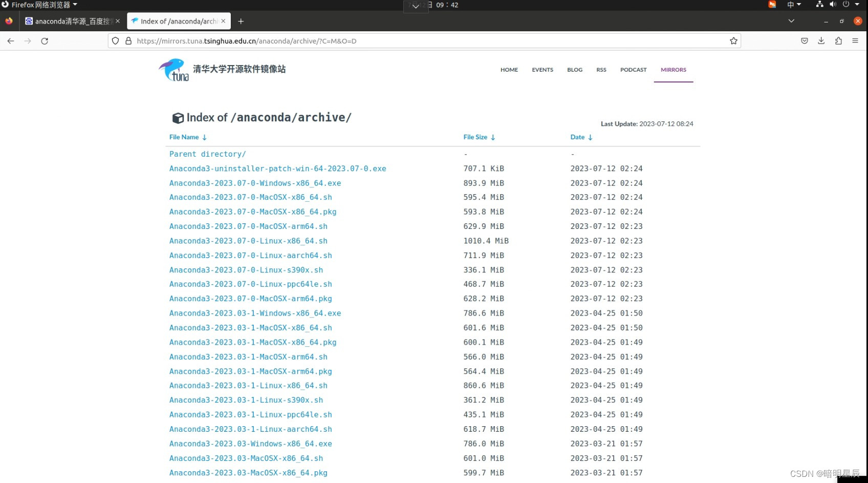Open the 中 input method dropdown
The width and height of the screenshot is (868, 483).
(x=794, y=5)
